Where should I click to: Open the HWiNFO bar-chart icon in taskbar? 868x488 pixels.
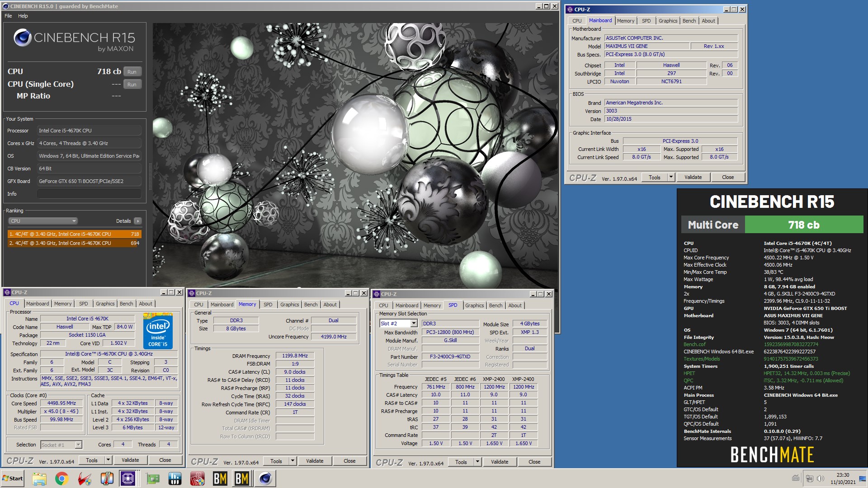pyautogui.click(x=175, y=479)
